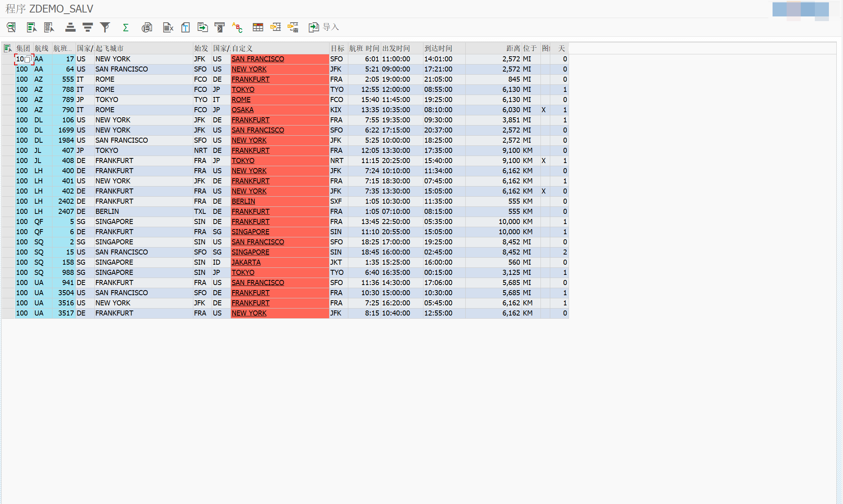Select the 距离 column header
The width and height of the screenshot is (843, 504).
pyautogui.click(x=513, y=48)
